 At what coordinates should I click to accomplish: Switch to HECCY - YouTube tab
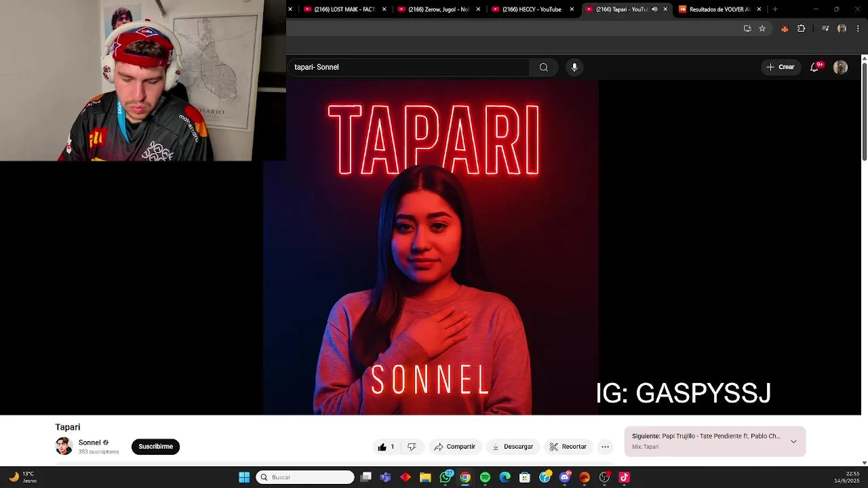532,9
